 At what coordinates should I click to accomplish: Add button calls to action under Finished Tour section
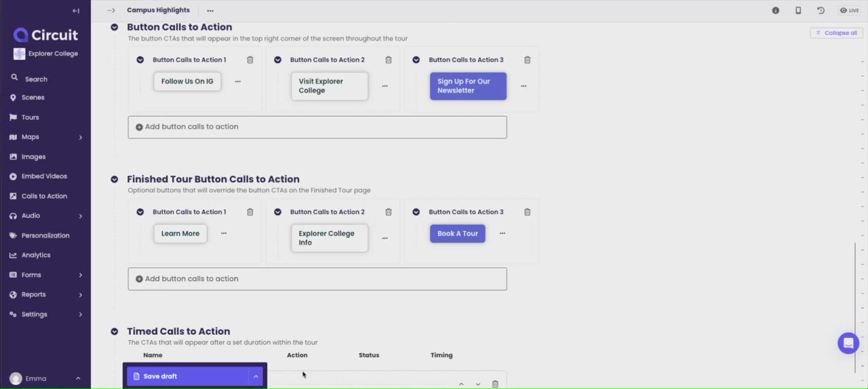coord(317,279)
